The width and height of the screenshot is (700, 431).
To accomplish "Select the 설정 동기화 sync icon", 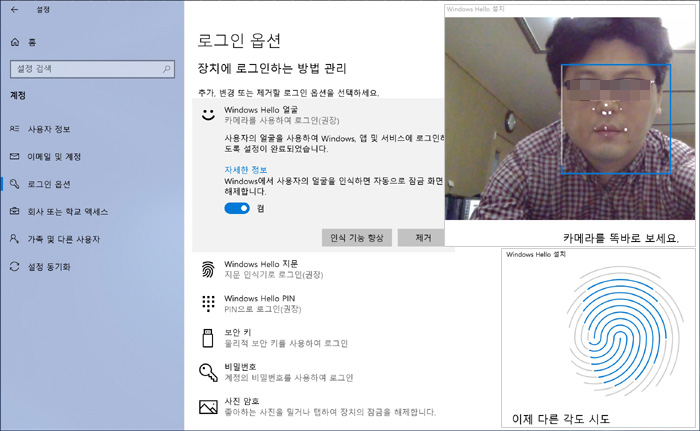I will tap(14, 267).
